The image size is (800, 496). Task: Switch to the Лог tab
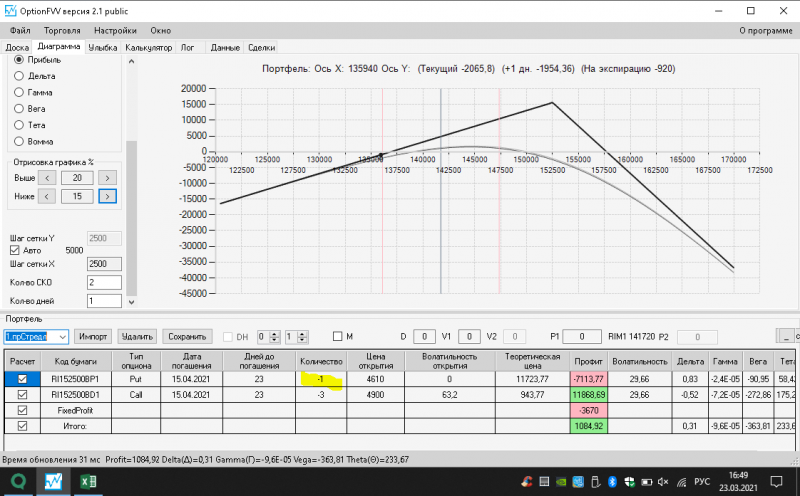coord(187,47)
